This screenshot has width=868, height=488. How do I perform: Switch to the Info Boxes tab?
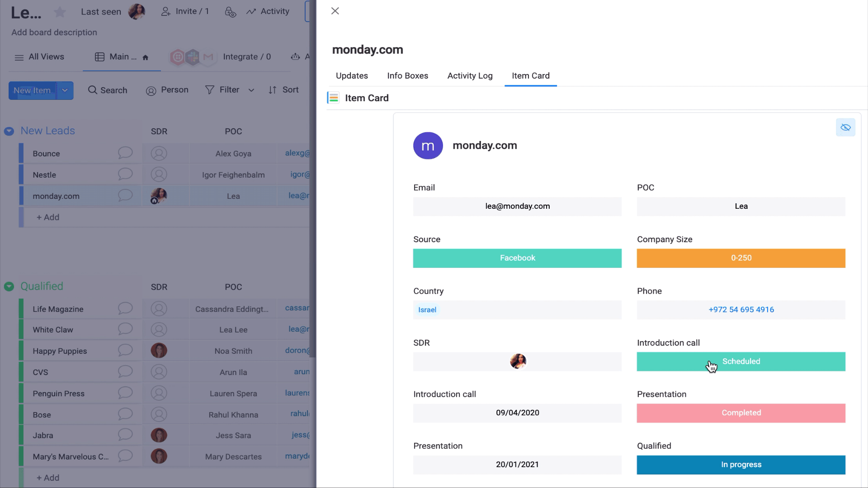(x=407, y=76)
